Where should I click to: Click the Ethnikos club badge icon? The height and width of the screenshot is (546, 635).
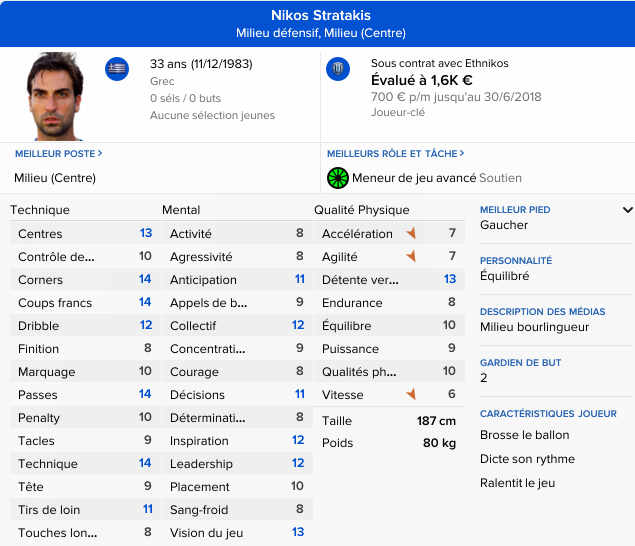click(x=338, y=69)
